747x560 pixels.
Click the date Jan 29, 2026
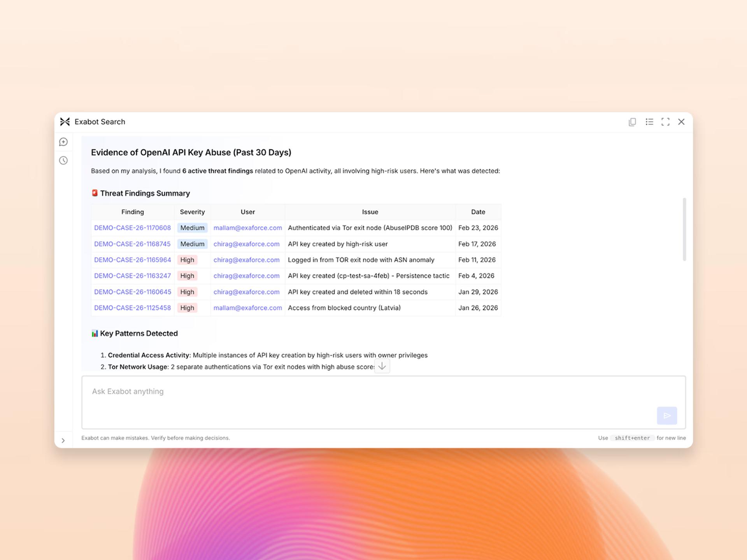click(x=478, y=292)
